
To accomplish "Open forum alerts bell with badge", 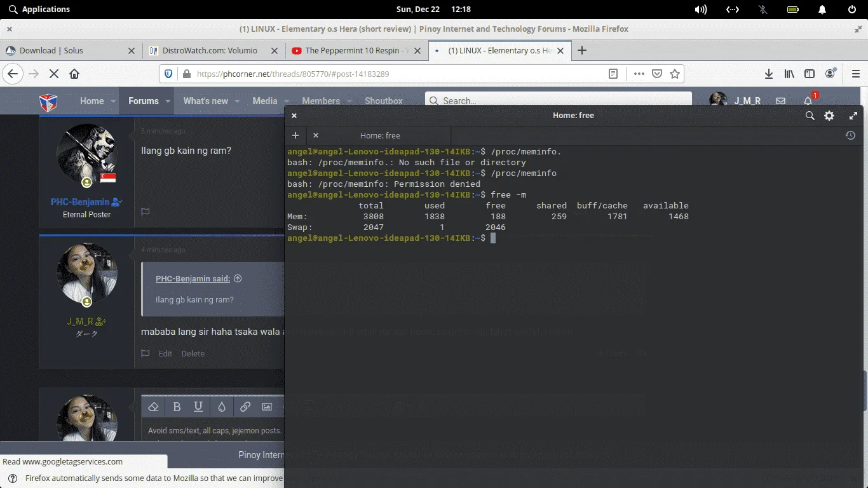I will 810,100.
